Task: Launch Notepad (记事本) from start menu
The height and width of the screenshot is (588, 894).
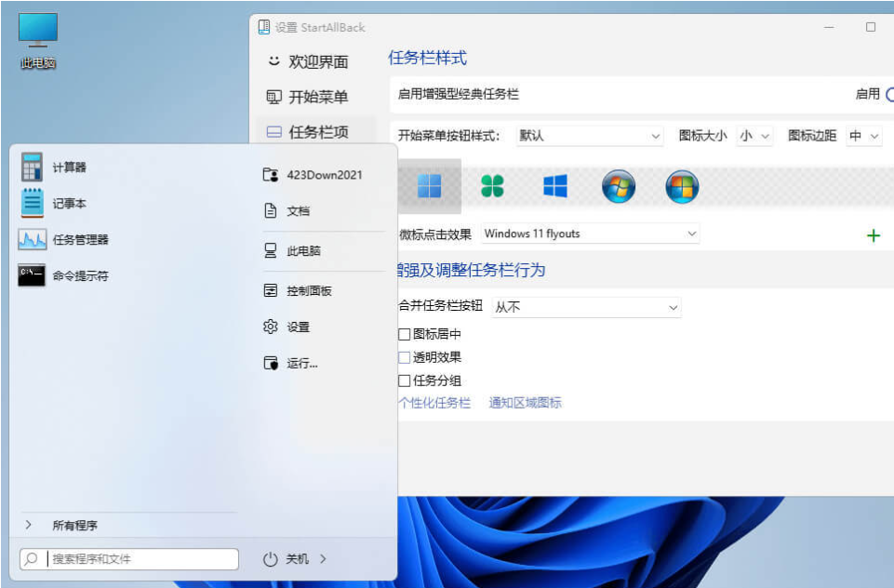Action: click(54, 204)
